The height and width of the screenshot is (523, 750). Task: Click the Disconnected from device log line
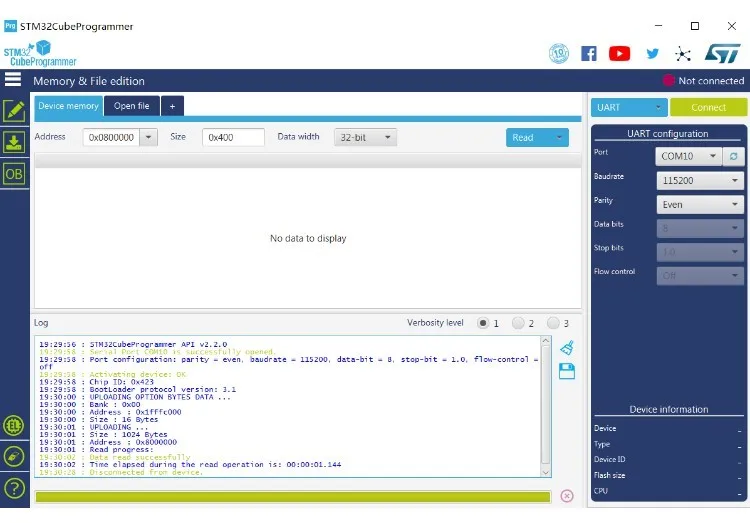pos(121,472)
